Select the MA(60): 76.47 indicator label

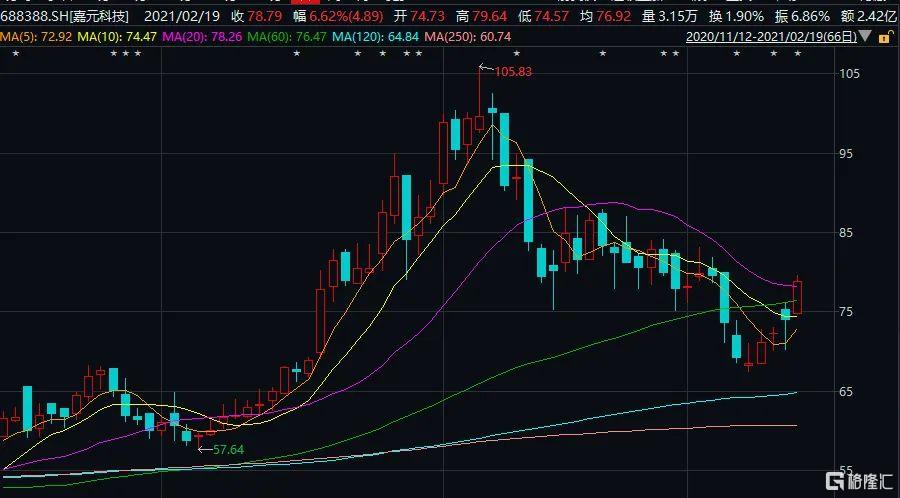(x=288, y=37)
